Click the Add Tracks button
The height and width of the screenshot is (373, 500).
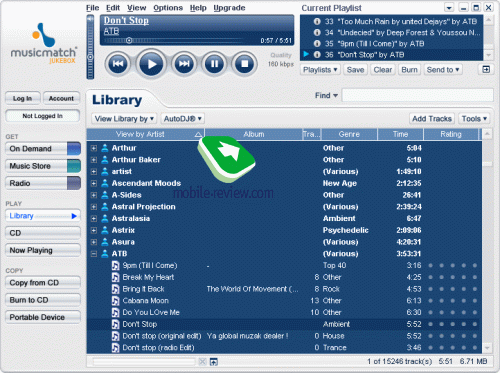432,119
